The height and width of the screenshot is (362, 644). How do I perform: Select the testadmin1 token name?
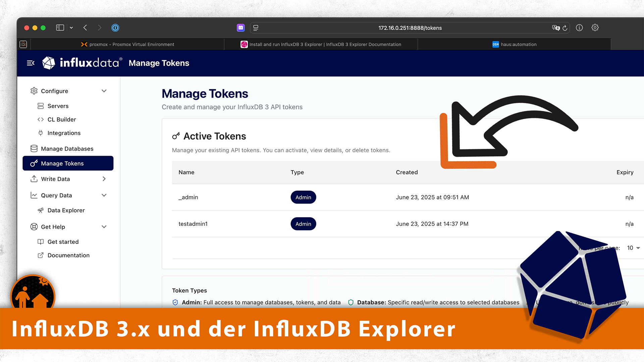[x=193, y=224]
